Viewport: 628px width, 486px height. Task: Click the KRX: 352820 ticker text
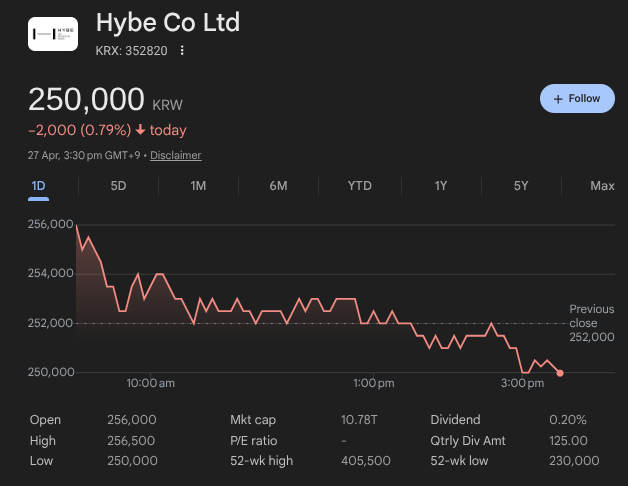(131, 51)
